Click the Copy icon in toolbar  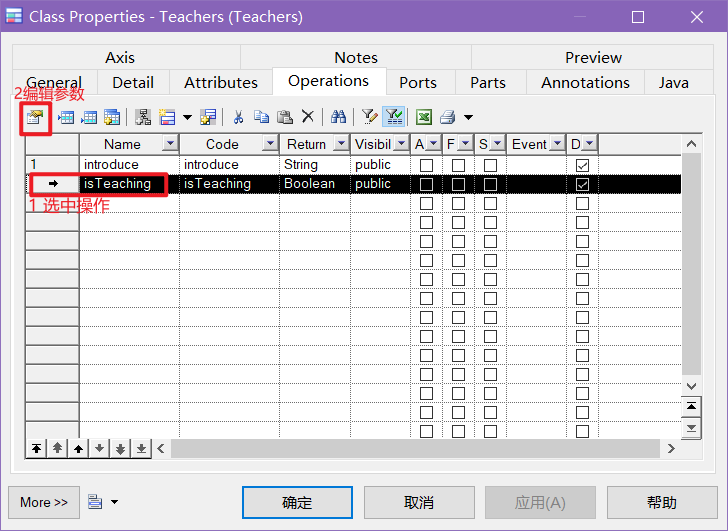(261, 117)
